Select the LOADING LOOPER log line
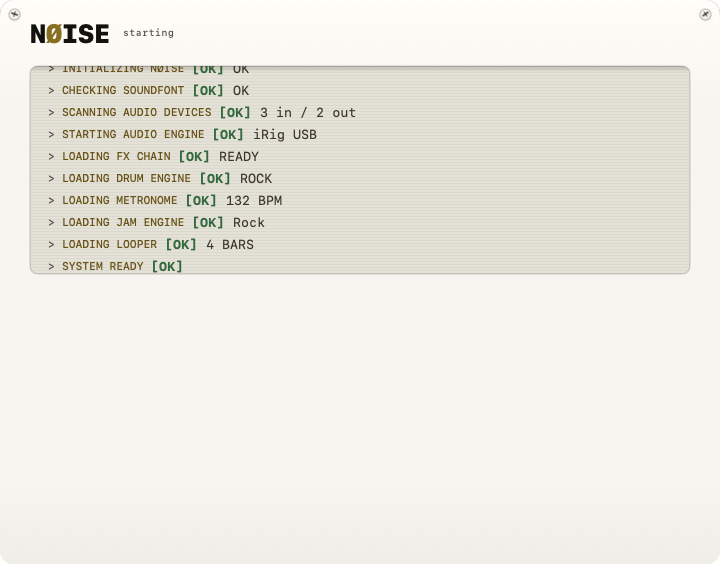This screenshot has width=720, height=564. point(360,245)
